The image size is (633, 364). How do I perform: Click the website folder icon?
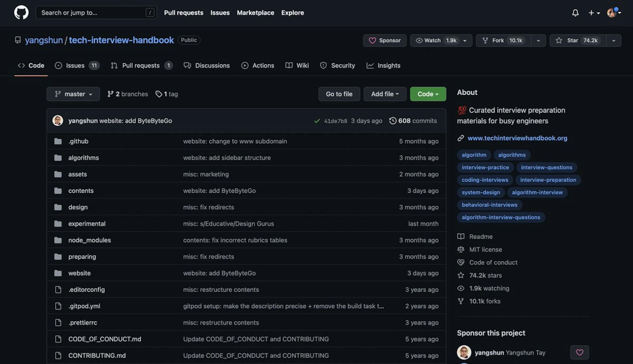[x=58, y=273]
